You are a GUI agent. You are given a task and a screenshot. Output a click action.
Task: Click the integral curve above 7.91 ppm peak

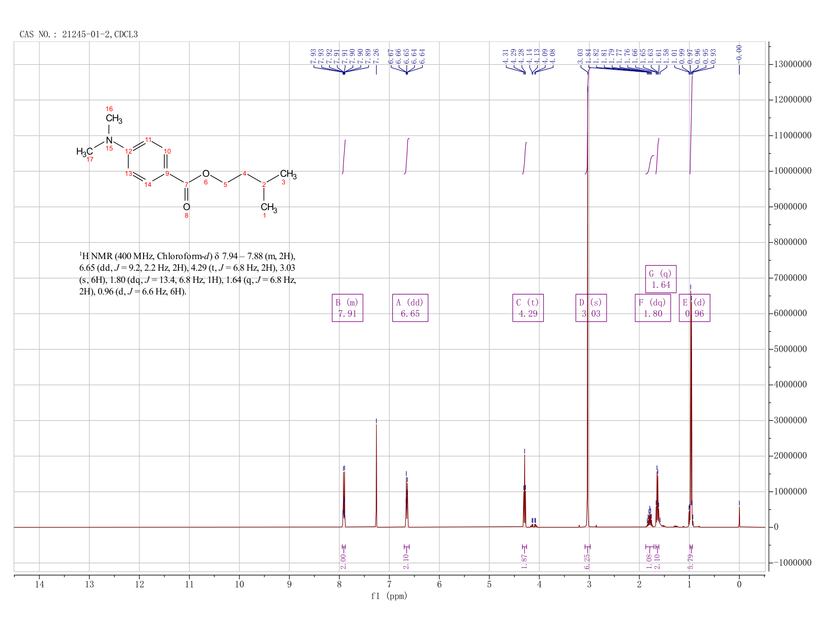click(344, 157)
